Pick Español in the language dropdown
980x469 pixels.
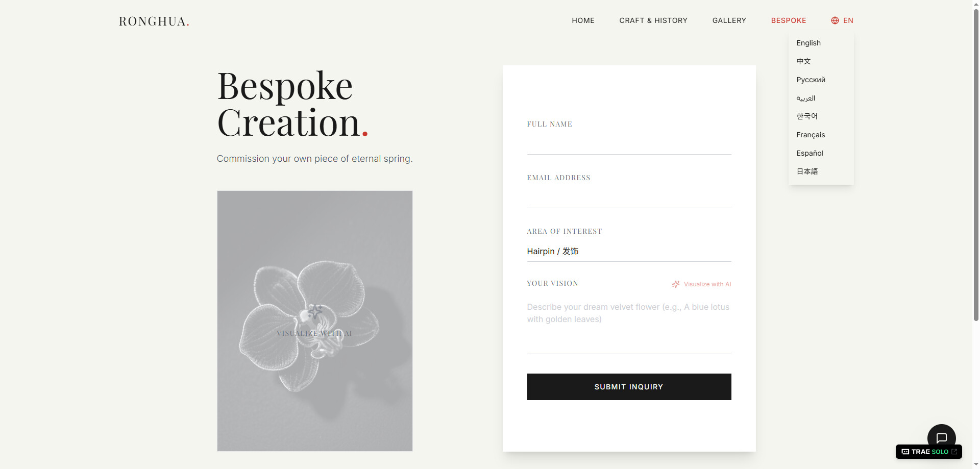coord(810,153)
